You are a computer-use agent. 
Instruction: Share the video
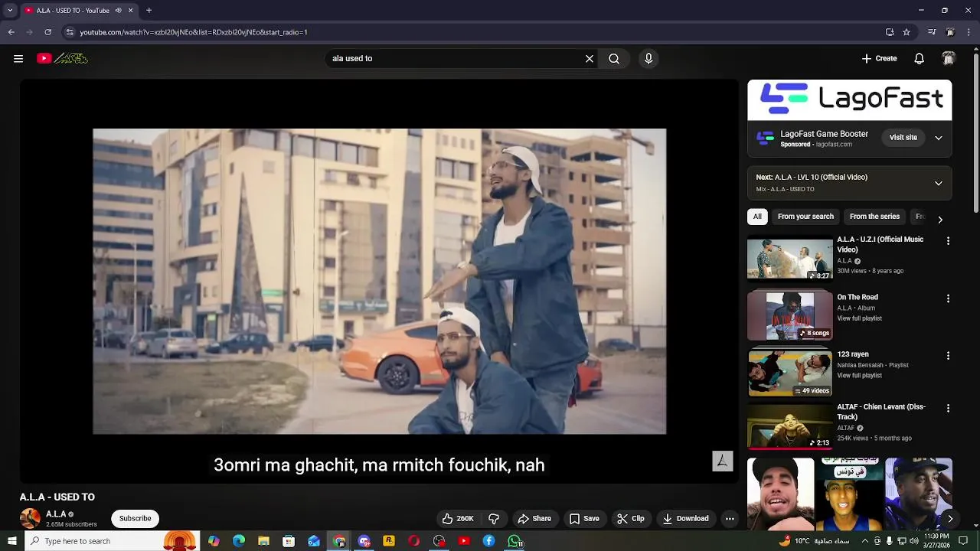click(534, 518)
